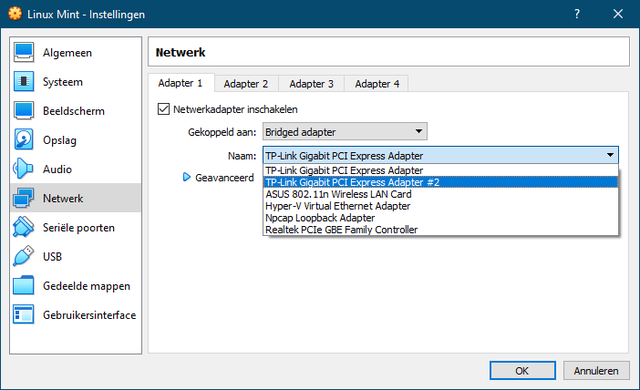Collapse the Naam adapter combo box
The height and width of the screenshot is (390, 640).
coord(441,155)
